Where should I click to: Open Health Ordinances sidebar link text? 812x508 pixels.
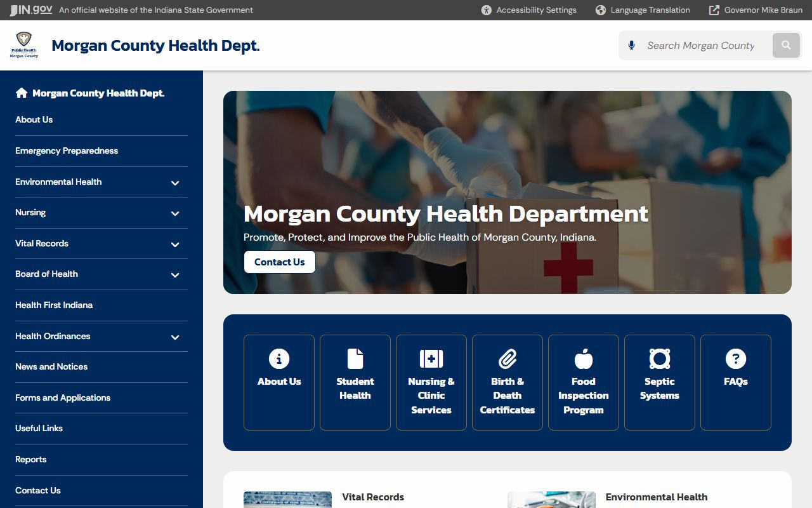pos(53,336)
